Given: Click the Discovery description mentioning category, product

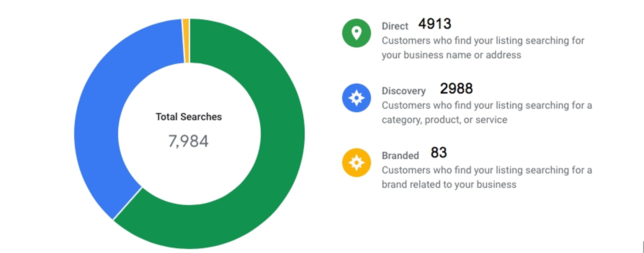Looking at the screenshot, I should (487, 112).
